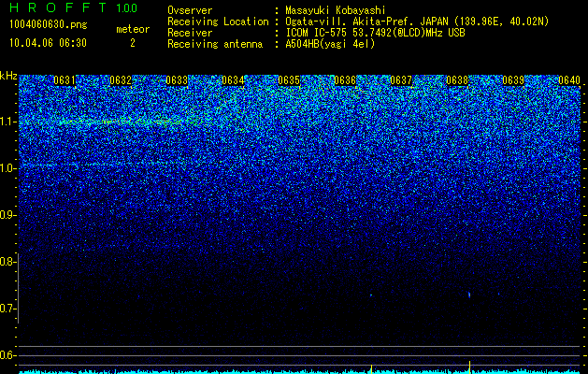Select the filename 1004060630.png
The image size is (588, 374).
click(49, 25)
